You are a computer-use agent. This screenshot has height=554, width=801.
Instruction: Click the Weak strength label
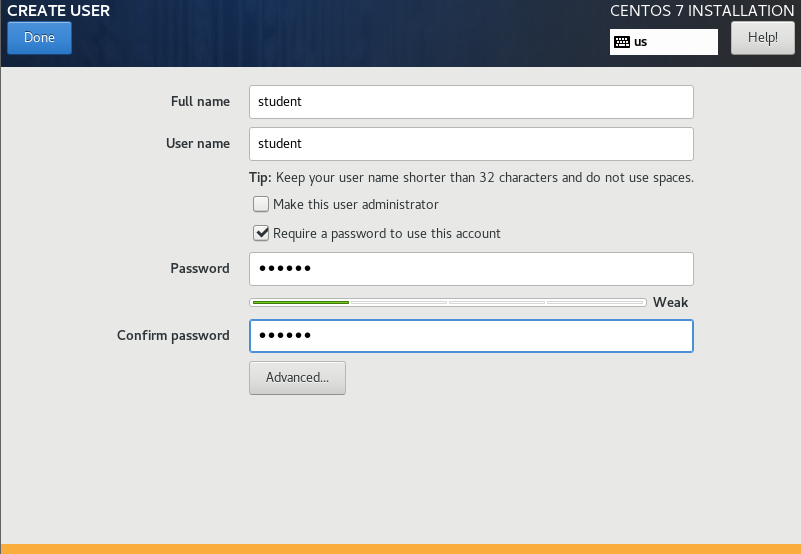pos(670,303)
